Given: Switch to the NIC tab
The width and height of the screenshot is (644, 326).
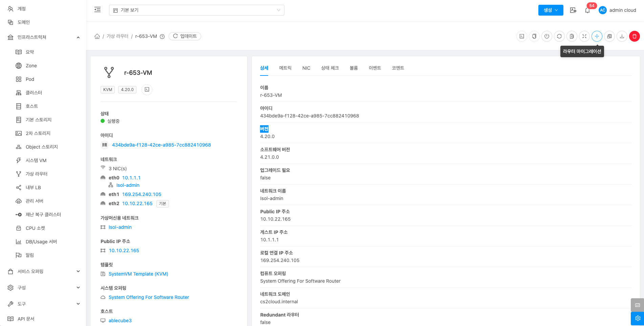Looking at the screenshot, I should tap(306, 68).
